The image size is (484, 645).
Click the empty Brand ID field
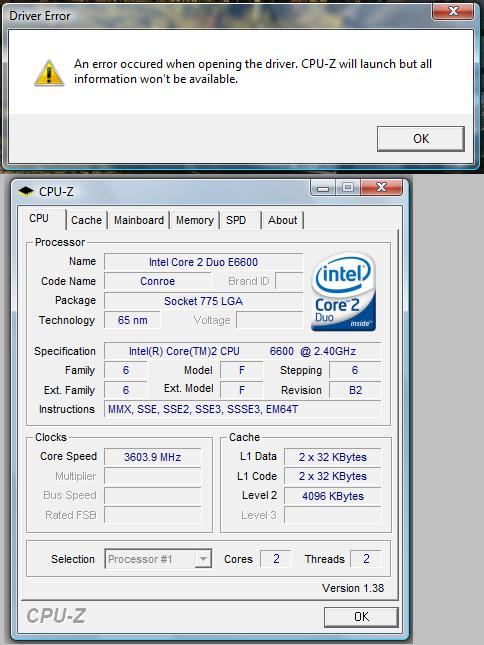click(289, 281)
